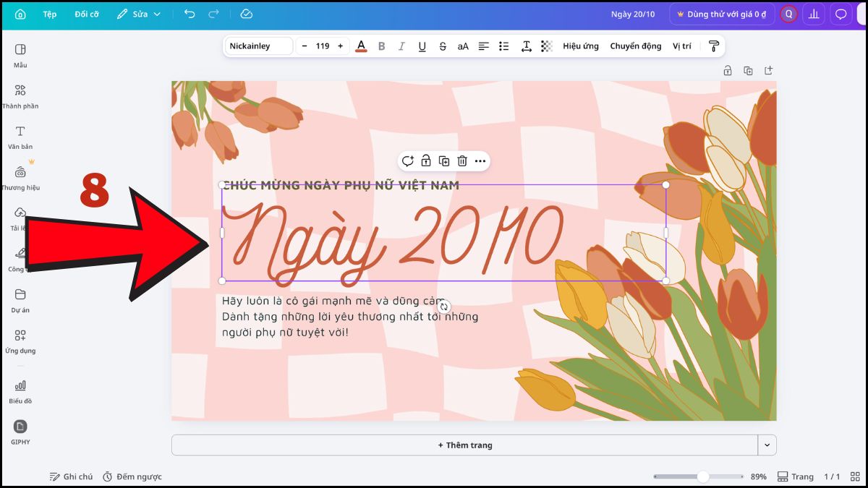Expand the Sửa editing mode dropdown

tap(139, 14)
